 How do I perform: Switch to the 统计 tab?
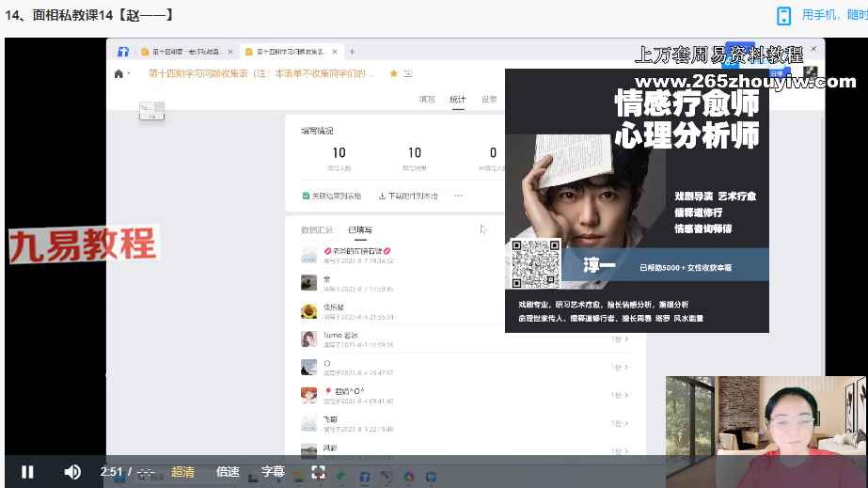(x=457, y=99)
